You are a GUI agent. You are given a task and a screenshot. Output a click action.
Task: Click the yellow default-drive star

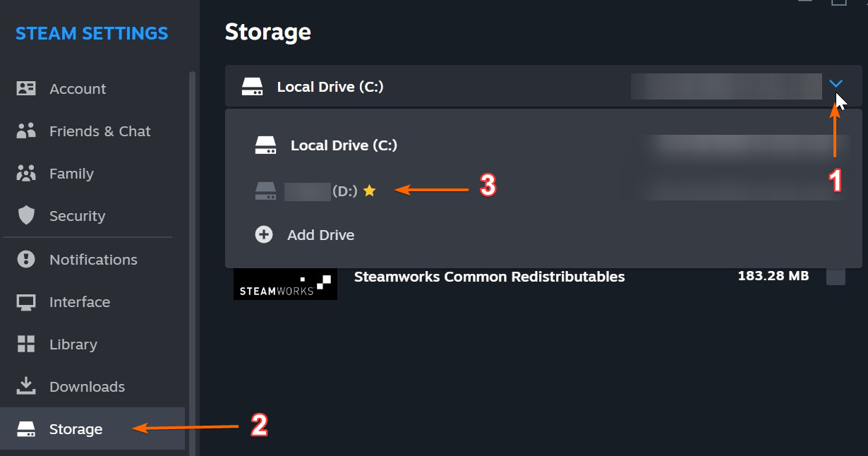(x=369, y=191)
